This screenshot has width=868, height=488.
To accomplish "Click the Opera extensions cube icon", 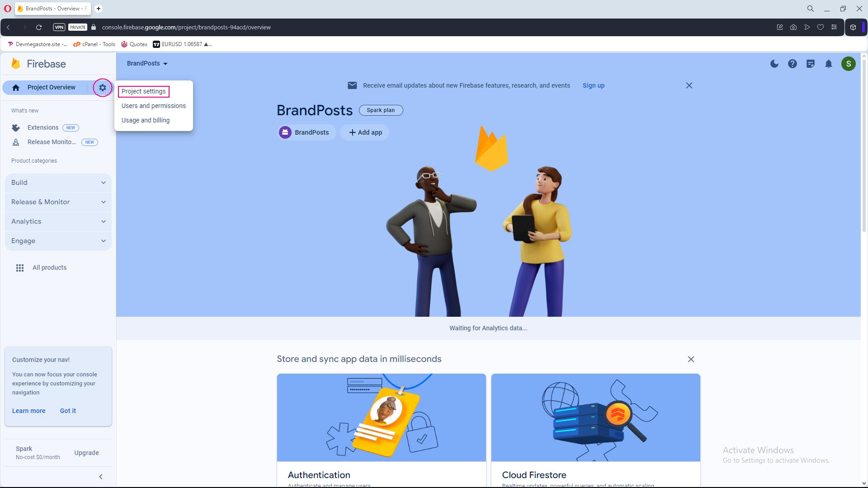I will point(853,27).
